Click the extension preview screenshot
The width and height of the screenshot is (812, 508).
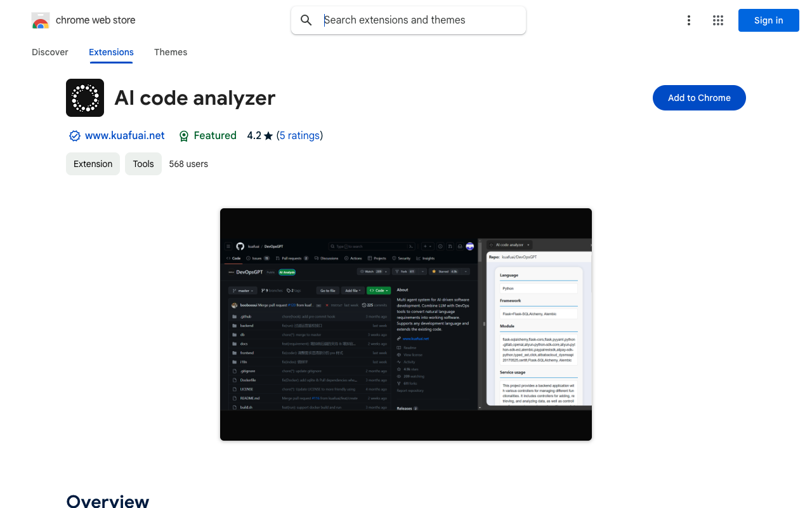pyautogui.click(x=406, y=324)
